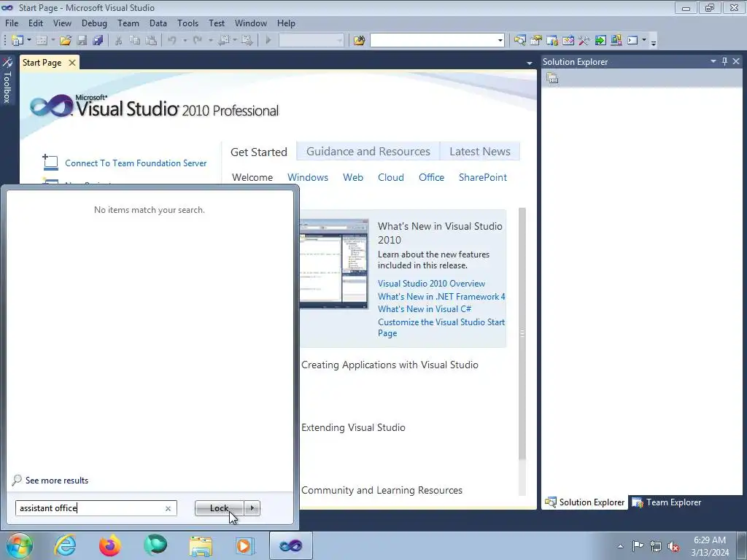Click the Undo arrow icon

click(172, 41)
